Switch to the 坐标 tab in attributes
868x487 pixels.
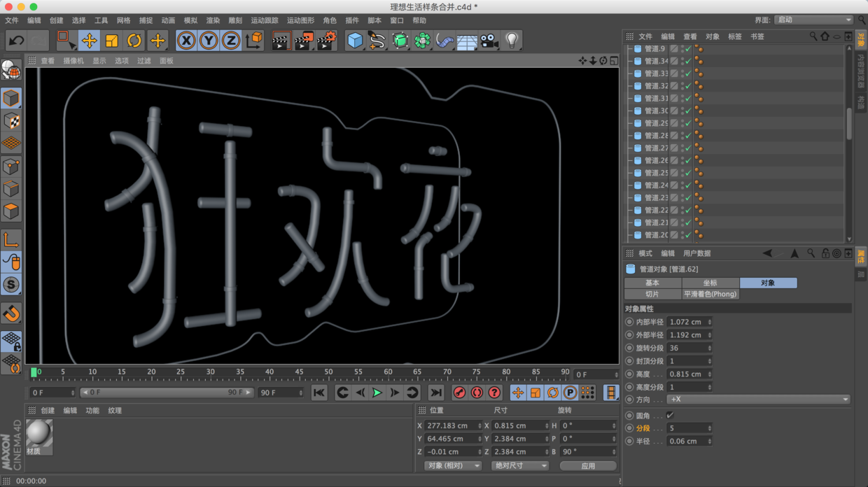coord(710,283)
